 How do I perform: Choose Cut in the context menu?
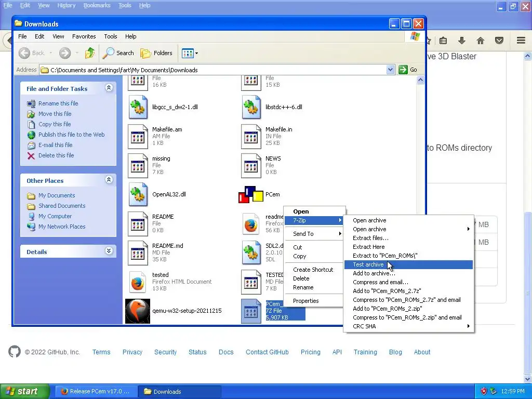coord(314,247)
